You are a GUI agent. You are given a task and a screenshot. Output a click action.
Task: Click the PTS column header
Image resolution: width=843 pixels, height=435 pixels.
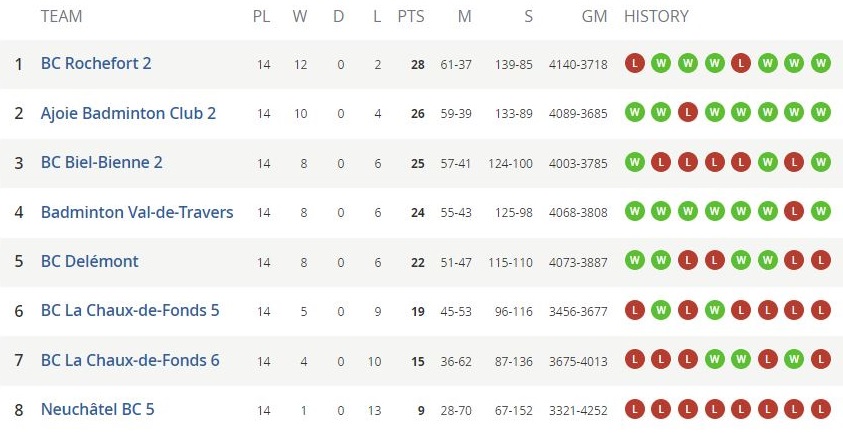pos(411,16)
